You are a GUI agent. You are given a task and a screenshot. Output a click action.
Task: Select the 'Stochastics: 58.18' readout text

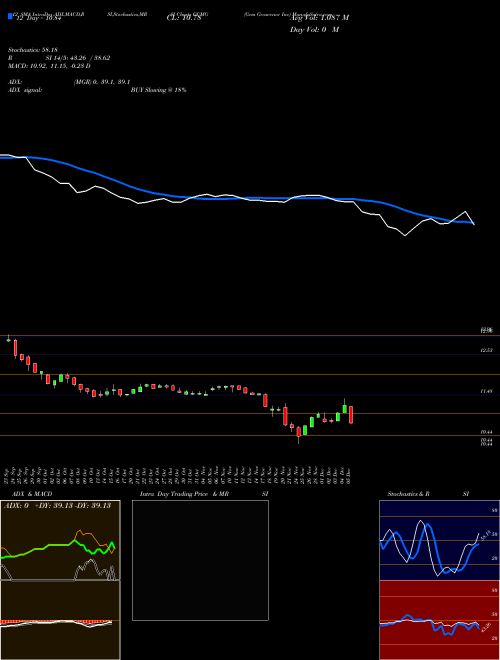tap(32, 50)
